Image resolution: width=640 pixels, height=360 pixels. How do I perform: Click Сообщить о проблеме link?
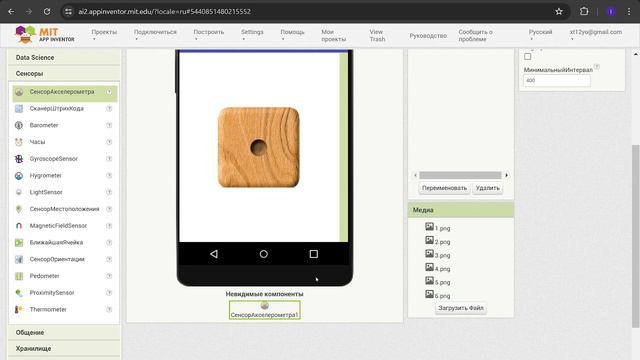[476, 36]
